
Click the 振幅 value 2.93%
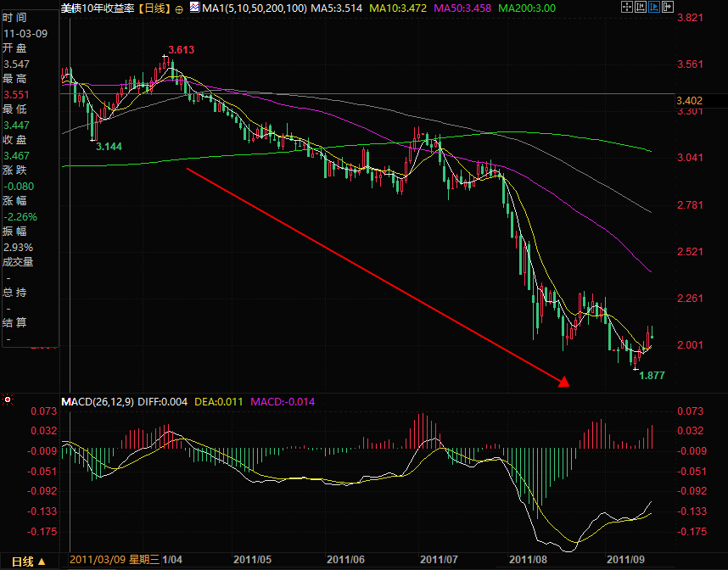click(x=18, y=248)
